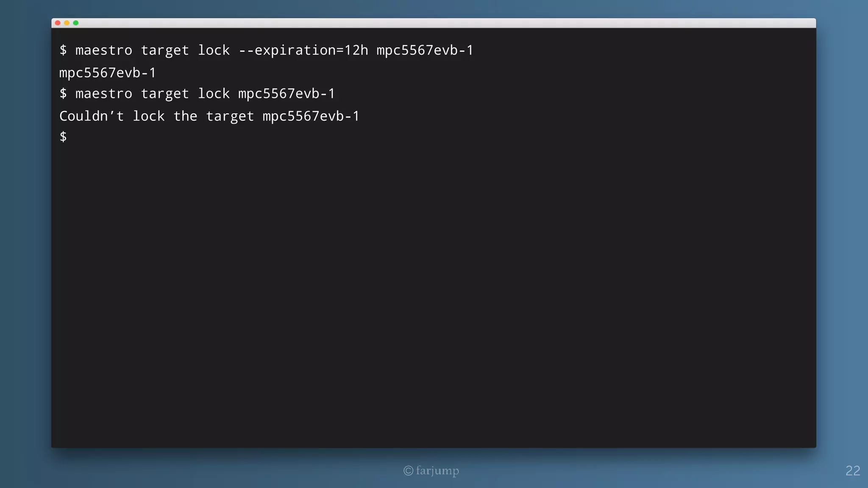Click the word Couldn't in error message
This screenshot has height=488, width=868.
tap(92, 116)
